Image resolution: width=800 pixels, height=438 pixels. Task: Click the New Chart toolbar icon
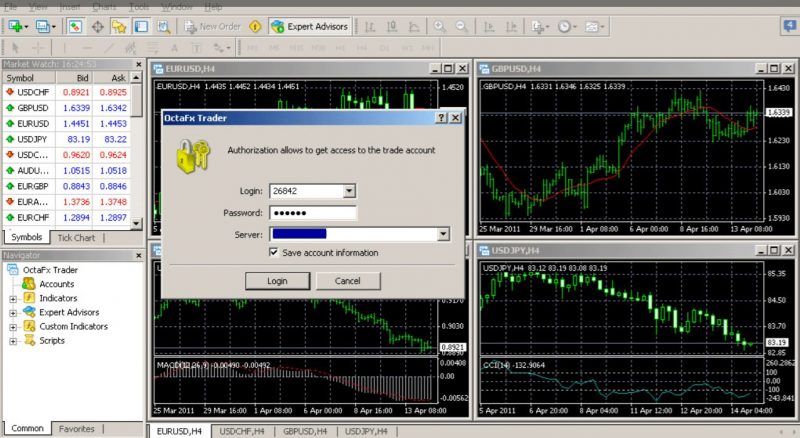tap(15, 27)
